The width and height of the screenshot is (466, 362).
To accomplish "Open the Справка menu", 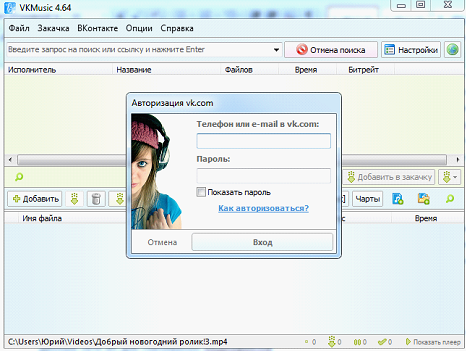I will pos(177,28).
